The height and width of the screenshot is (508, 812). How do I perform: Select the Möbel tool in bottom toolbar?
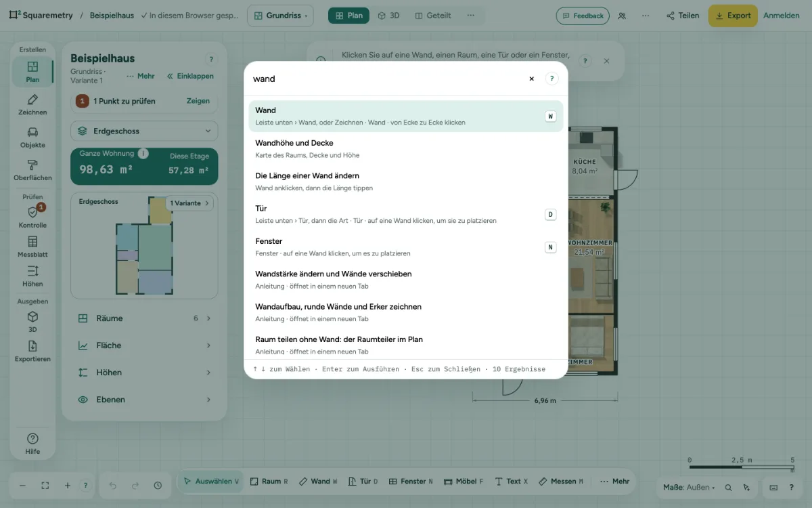coord(464,482)
